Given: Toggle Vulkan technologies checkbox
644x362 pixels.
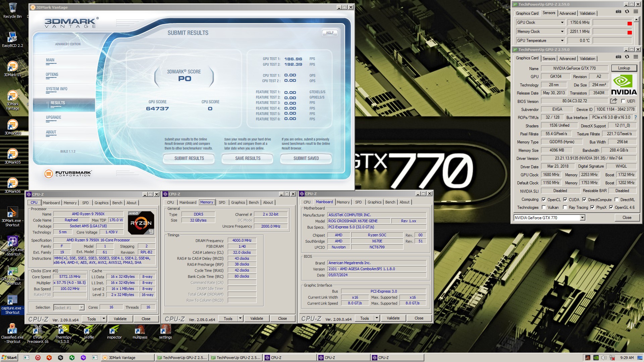Looking at the screenshot, I should click(544, 207).
